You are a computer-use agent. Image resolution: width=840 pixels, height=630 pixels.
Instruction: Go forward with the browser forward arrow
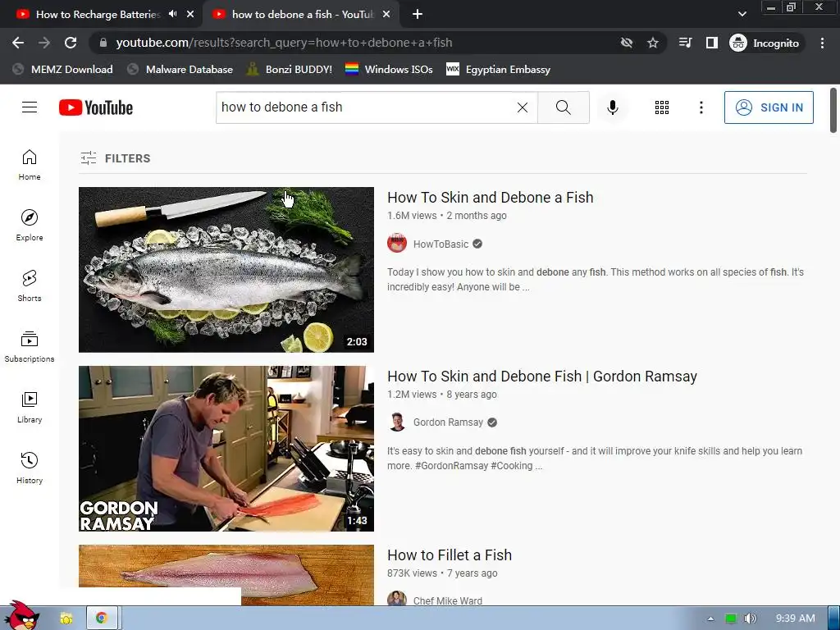pos(44,43)
